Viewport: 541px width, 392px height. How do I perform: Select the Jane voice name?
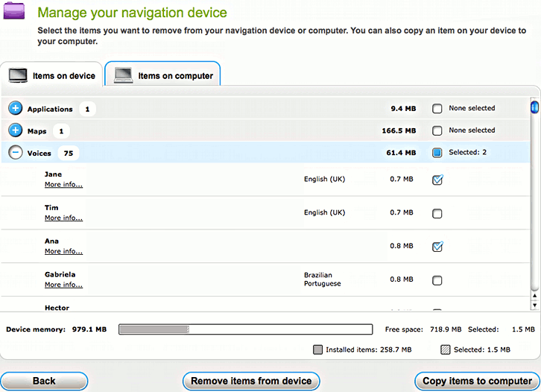click(x=53, y=174)
